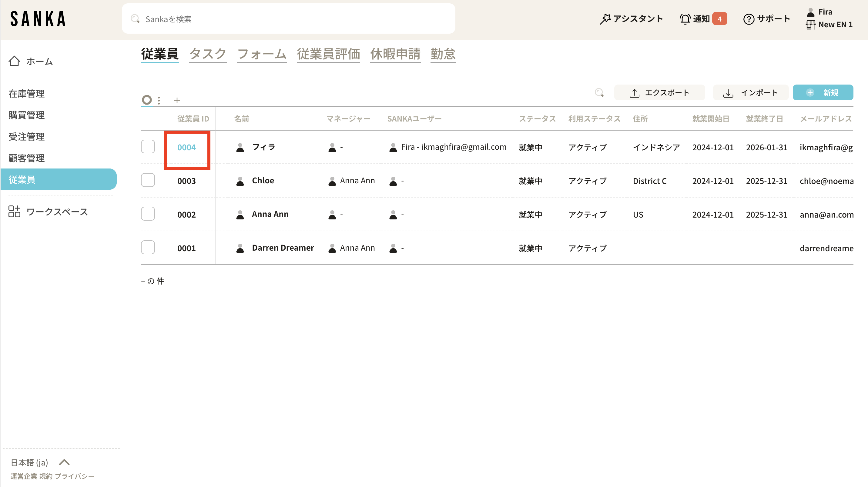The image size is (868, 487).
Task: Click the notification bell icon
Action: click(685, 19)
